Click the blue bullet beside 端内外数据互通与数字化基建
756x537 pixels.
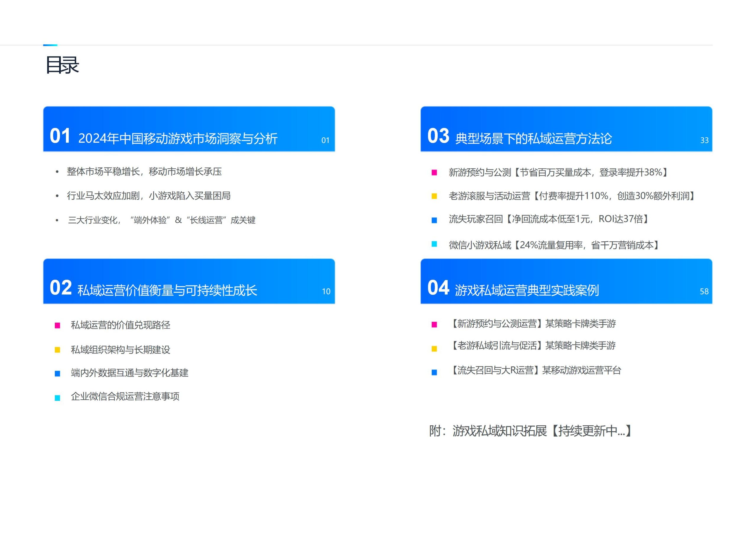[57, 374]
